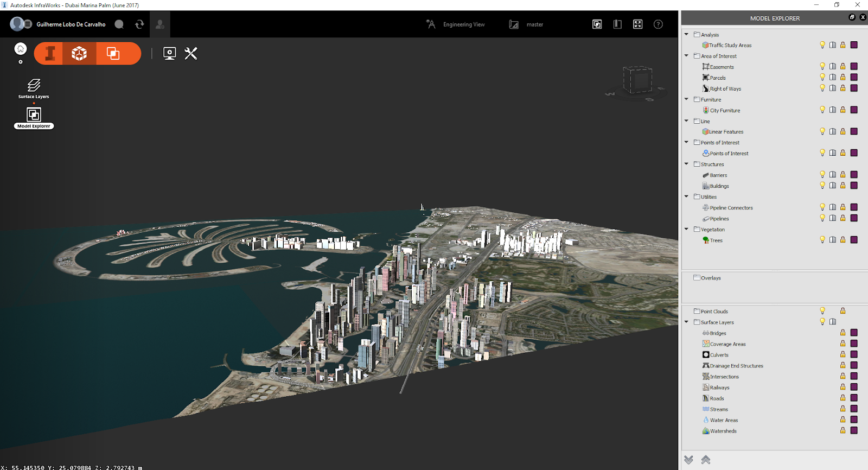Toggle the lock for Roads layer
868x470 pixels.
pyautogui.click(x=843, y=398)
